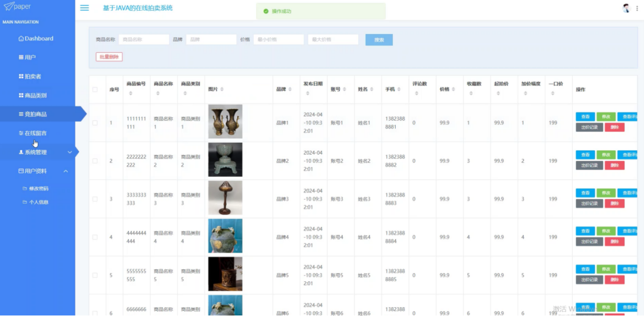Click the 批量删除 button
The image size is (644, 316).
click(x=109, y=57)
